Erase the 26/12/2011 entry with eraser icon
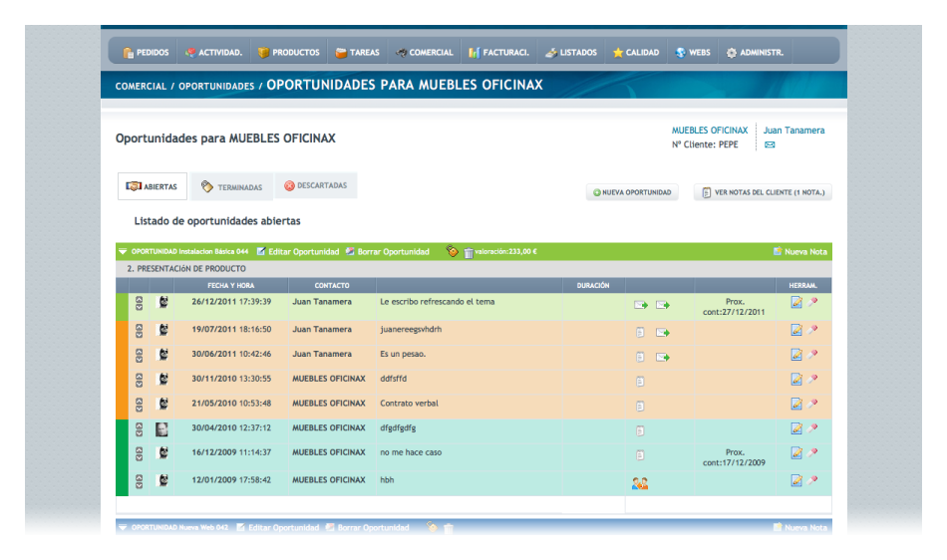947x560 pixels. [812, 302]
